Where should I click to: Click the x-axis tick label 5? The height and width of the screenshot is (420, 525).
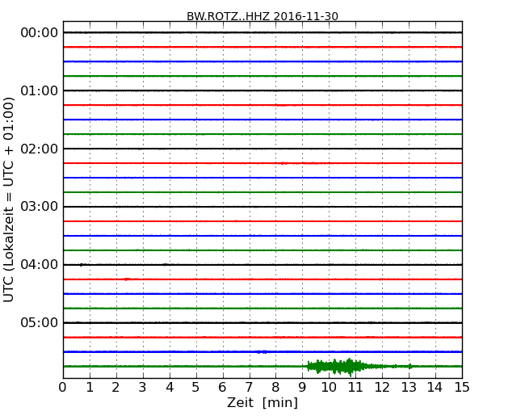click(x=195, y=388)
